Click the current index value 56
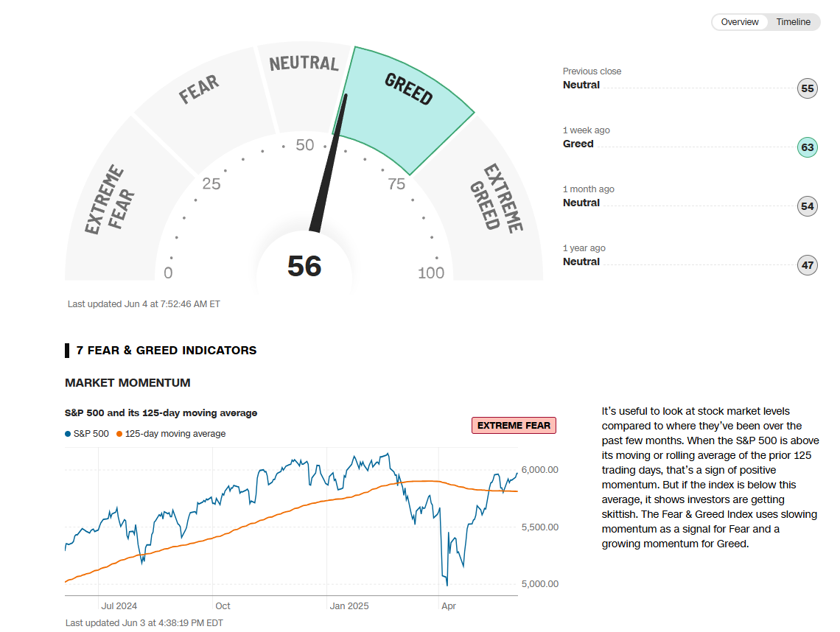The image size is (840, 632). (x=304, y=266)
